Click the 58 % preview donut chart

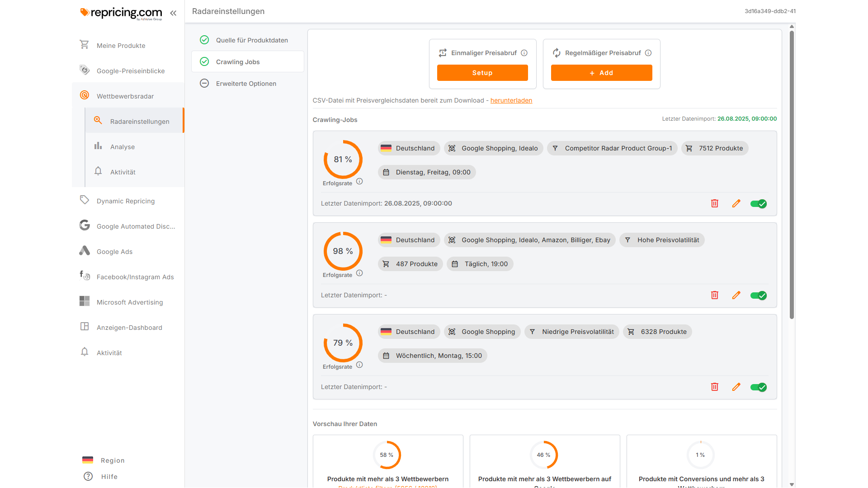pos(387,455)
